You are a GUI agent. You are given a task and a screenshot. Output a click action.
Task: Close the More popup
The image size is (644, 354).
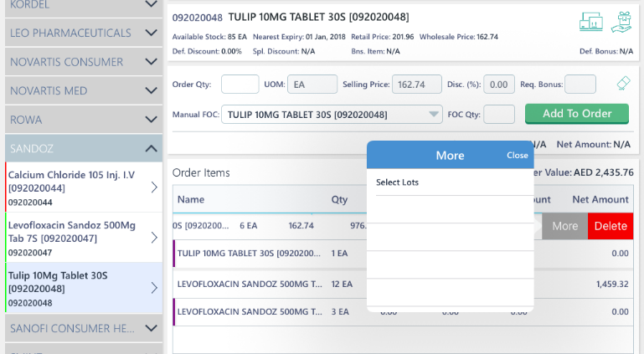click(x=517, y=155)
